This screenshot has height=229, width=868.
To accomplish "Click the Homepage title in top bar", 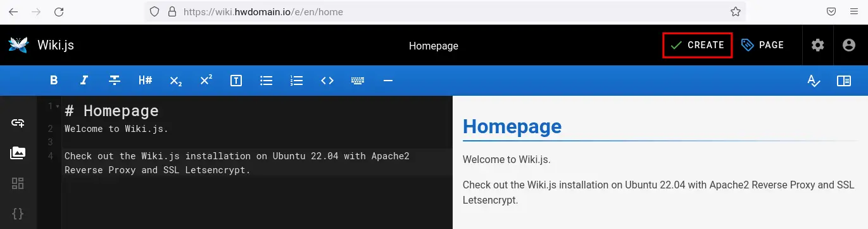I will (x=434, y=46).
